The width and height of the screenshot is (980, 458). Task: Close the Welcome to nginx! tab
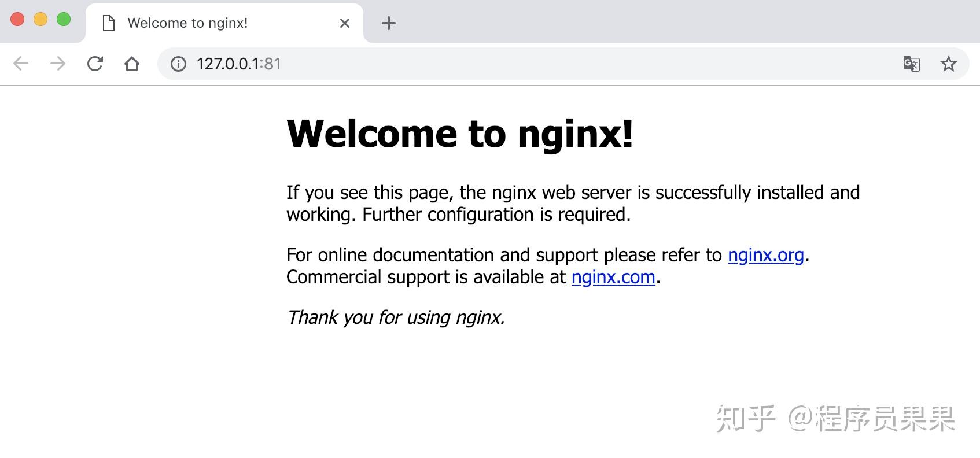click(345, 23)
